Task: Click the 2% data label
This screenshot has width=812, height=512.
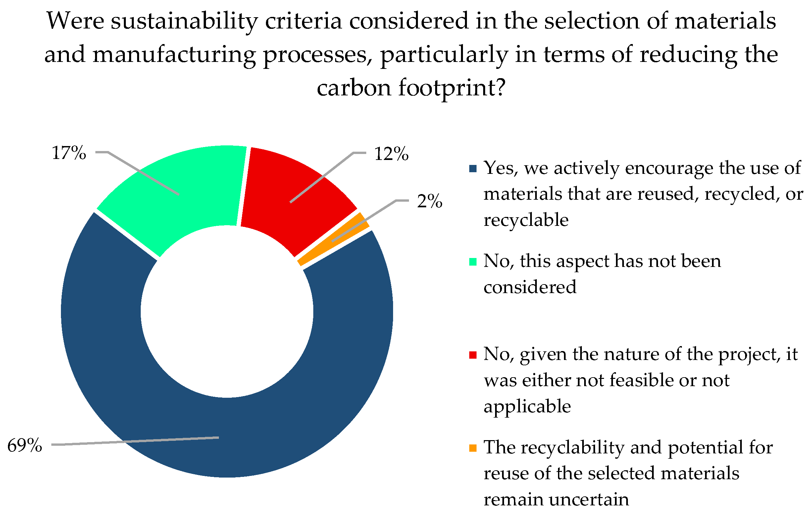Action: tap(429, 201)
